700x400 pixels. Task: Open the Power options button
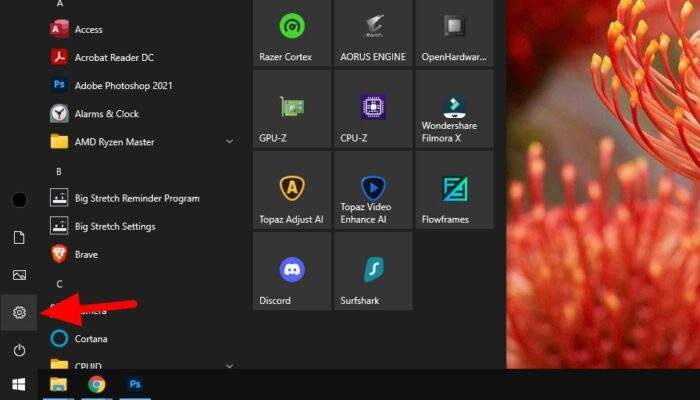(x=19, y=350)
